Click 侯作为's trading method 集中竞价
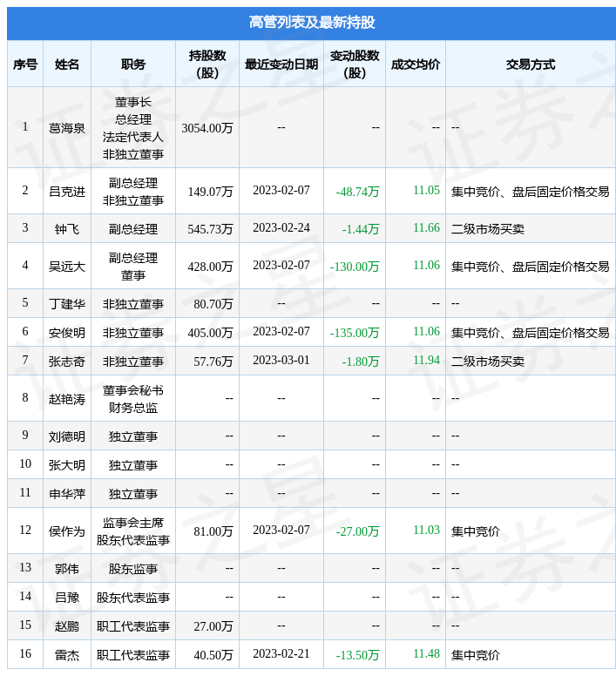This screenshot has height=676, width=616. coord(476,531)
